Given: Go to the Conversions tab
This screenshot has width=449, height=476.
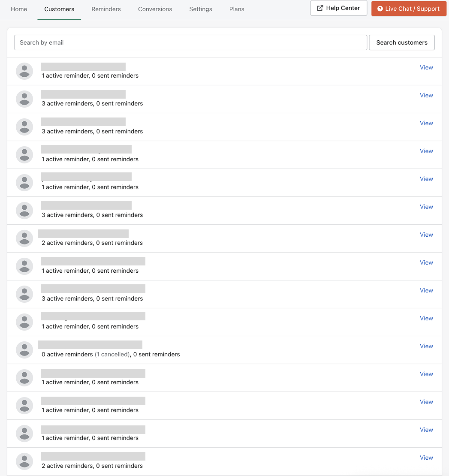Looking at the screenshot, I should tap(155, 9).
